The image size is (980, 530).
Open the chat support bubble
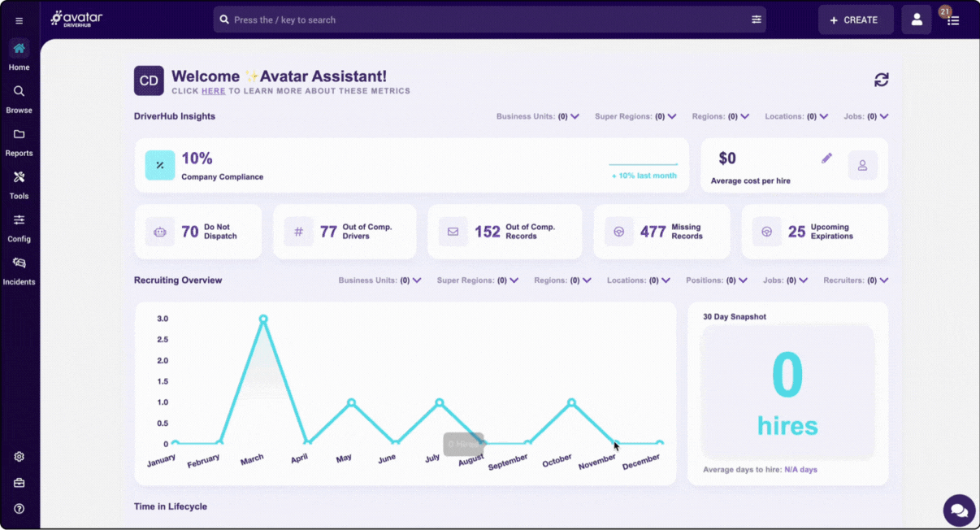click(959, 510)
